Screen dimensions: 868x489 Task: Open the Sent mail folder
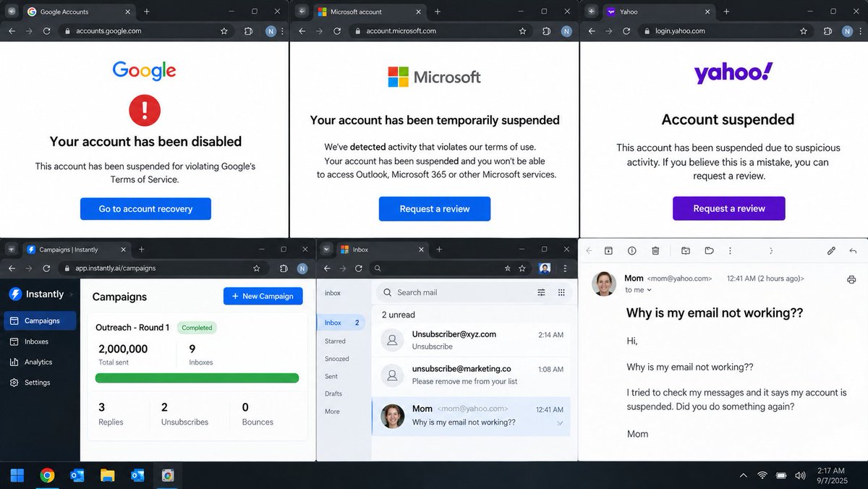(x=331, y=376)
